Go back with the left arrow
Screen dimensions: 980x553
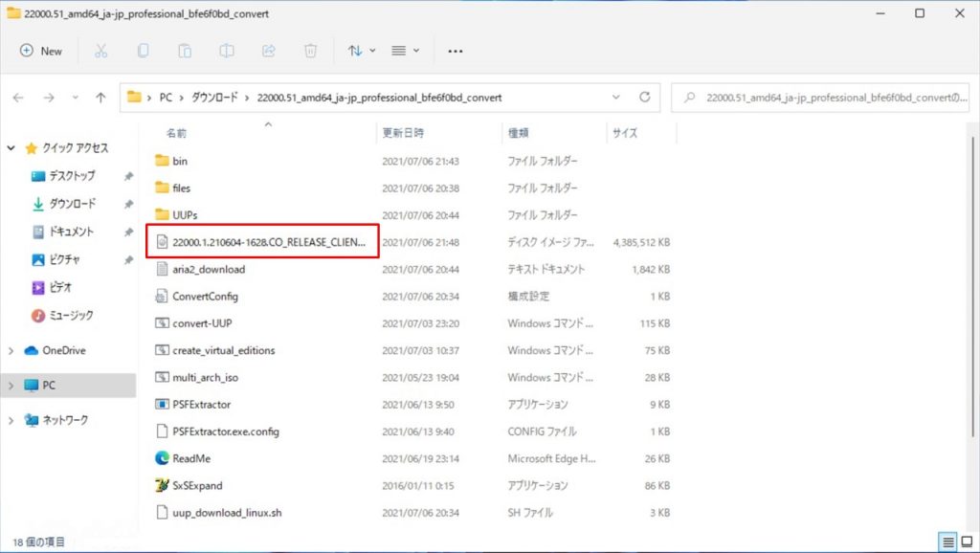[18, 98]
